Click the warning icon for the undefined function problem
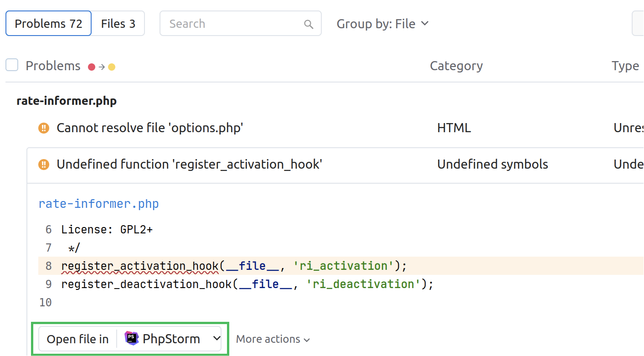Viewport: 644px width, 356px height. click(44, 165)
